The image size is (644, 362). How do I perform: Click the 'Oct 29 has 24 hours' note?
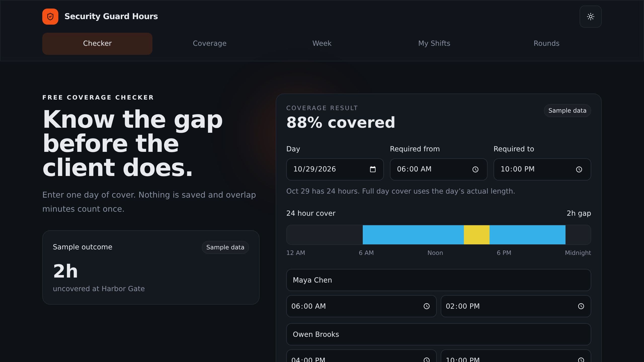pyautogui.click(x=400, y=191)
